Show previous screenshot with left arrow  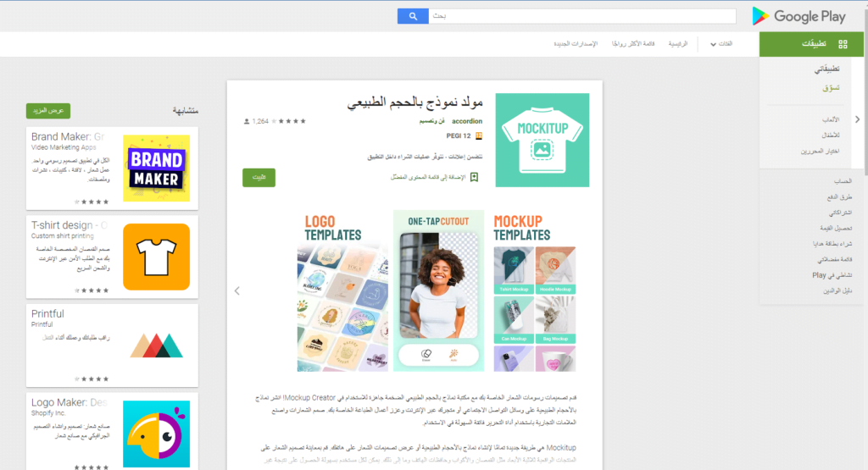coord(237,290)
